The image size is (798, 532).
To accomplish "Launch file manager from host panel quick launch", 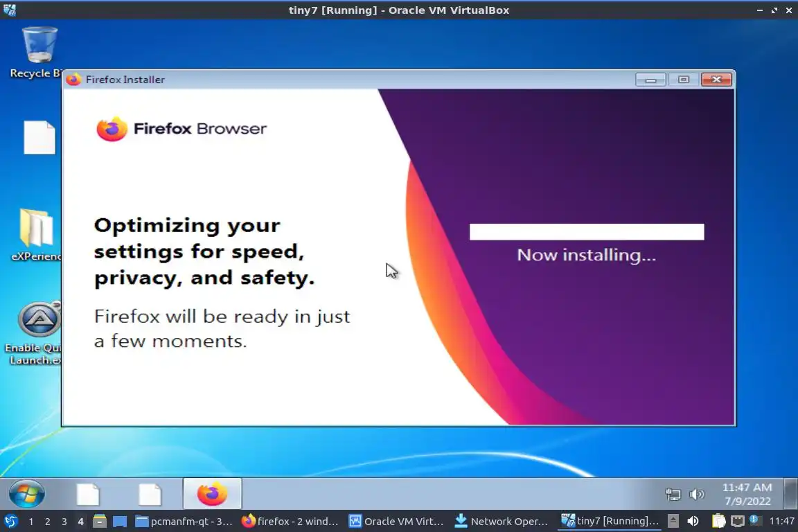I will [100, 522].
